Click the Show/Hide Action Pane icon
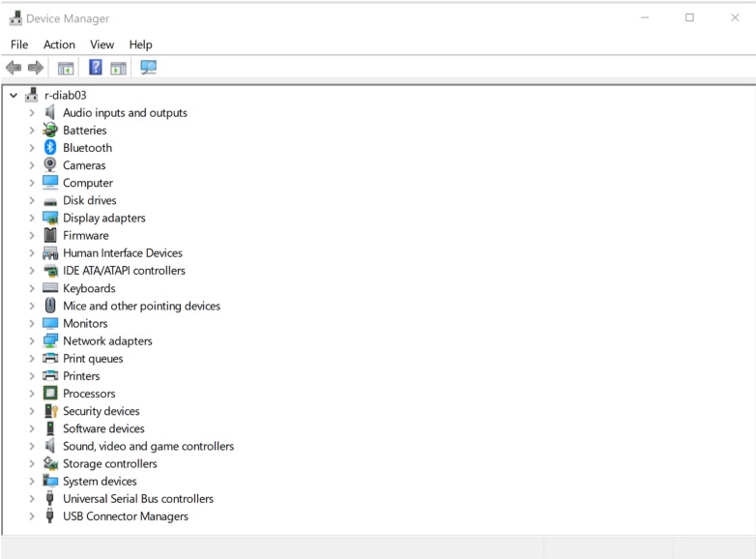 pyautogui.click(x=118, y=68)
